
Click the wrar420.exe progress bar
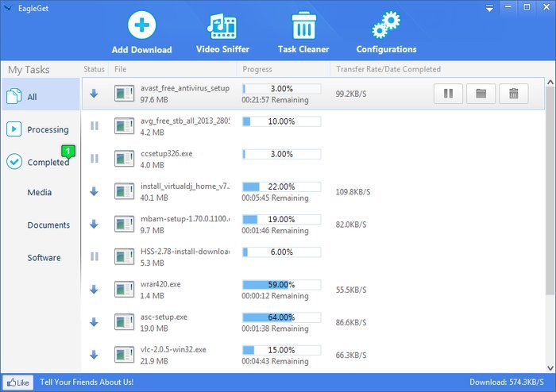click(x=281, y=284)
